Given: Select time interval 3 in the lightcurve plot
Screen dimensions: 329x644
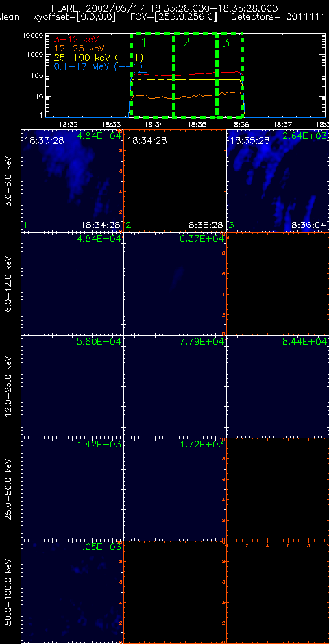Looking at the screenshot, I should click(x=230, y=75).
